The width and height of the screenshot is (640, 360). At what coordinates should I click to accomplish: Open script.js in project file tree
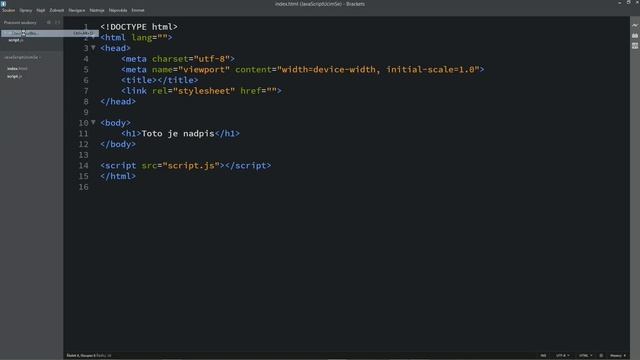click(x=15, y=76)
